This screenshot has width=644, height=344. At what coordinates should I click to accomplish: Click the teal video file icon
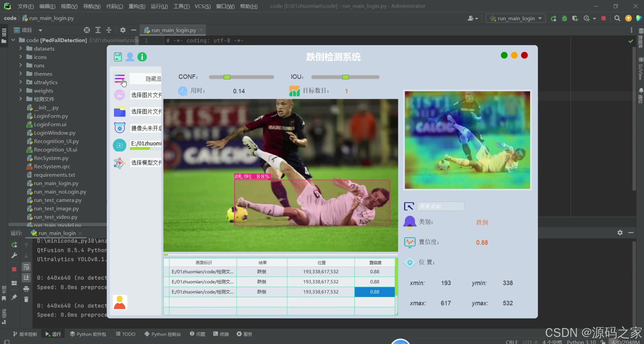tap(120, 145)
